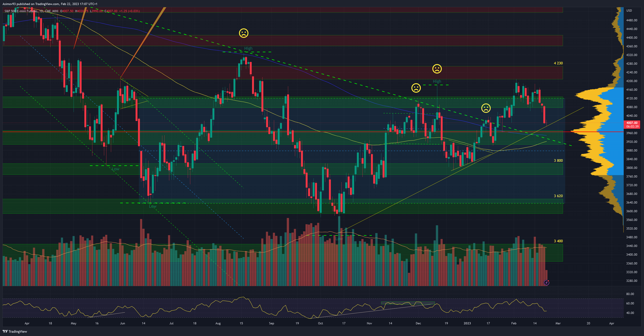Click the yellow '3 400' price annotation
This screenshot has width=644, height=336.
pyautogui.click(x=558, y=241)
